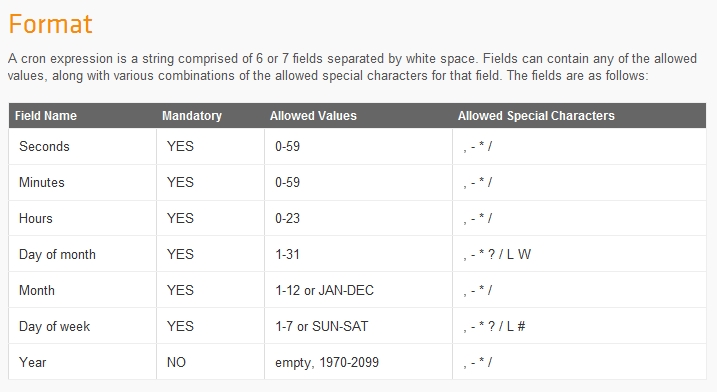Select the Seconds field name cell
This screenshot has width=717, height=392.
pyautogui.click(x=82, y=146)
